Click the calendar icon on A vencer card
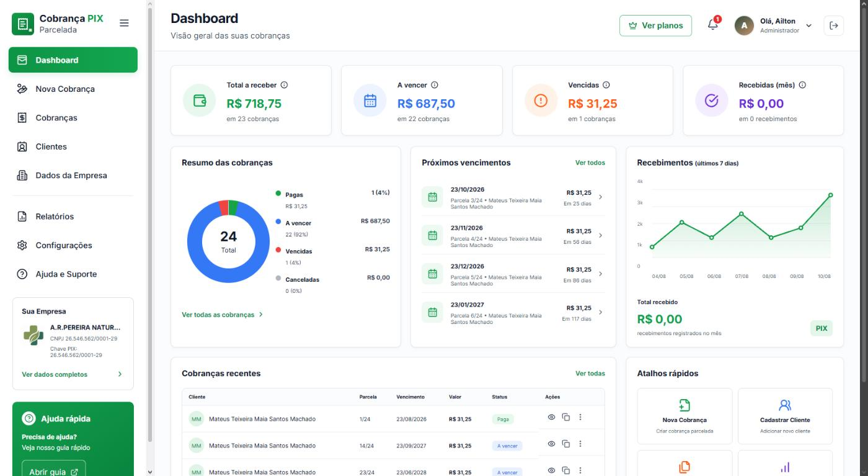 click(x=370, y=102)
